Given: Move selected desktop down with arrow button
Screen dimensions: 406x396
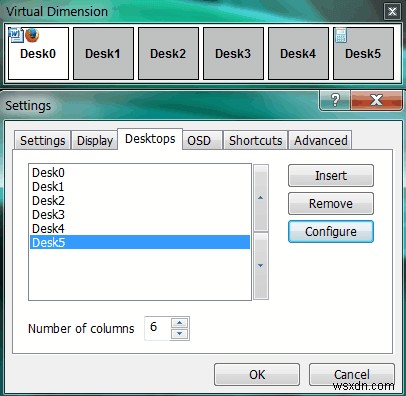Looking at the screenshot, I should click(261, 266).
